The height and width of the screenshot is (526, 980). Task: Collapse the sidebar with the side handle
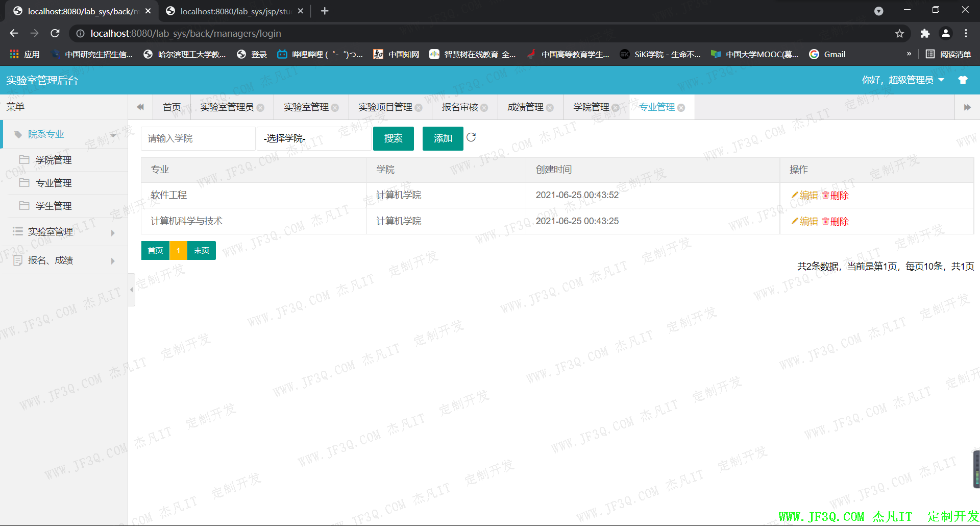pyautogui.click(x=132, y=290)
